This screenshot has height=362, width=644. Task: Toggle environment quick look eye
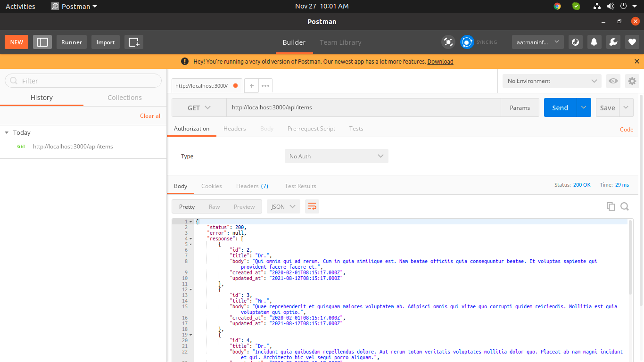click(613, 81)
